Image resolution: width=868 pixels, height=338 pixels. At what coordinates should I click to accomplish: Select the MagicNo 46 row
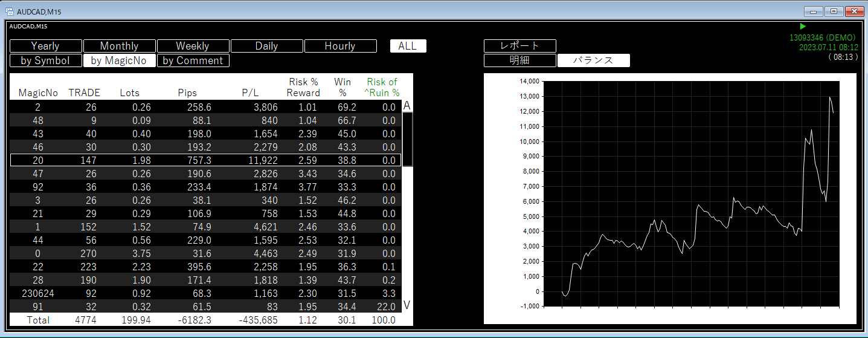point(205,147)
